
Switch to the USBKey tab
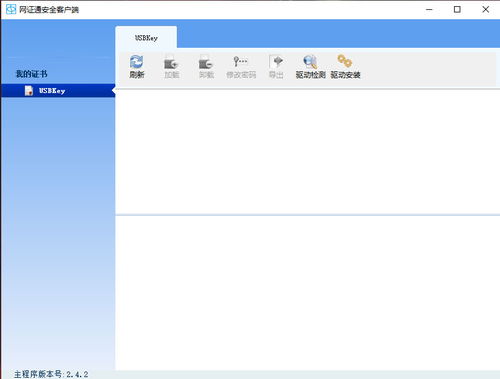tap(146, 37)
